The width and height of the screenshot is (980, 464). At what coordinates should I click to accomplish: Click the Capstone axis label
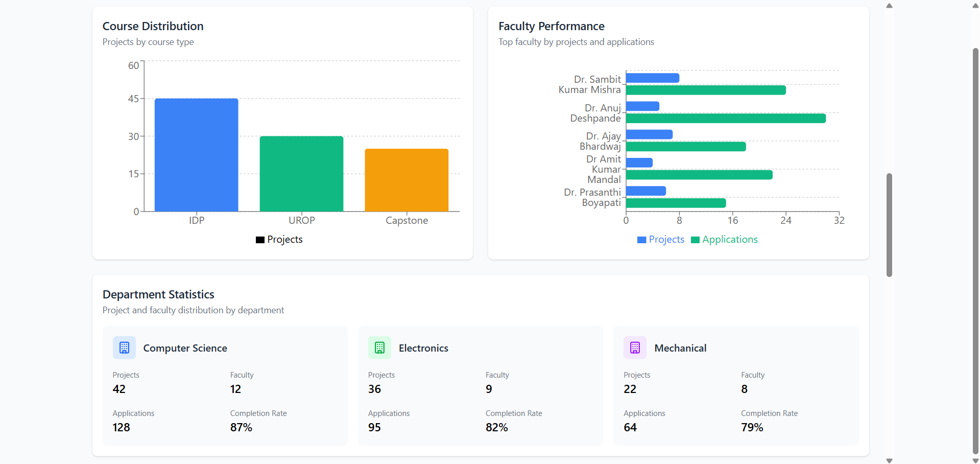[407, 220]
